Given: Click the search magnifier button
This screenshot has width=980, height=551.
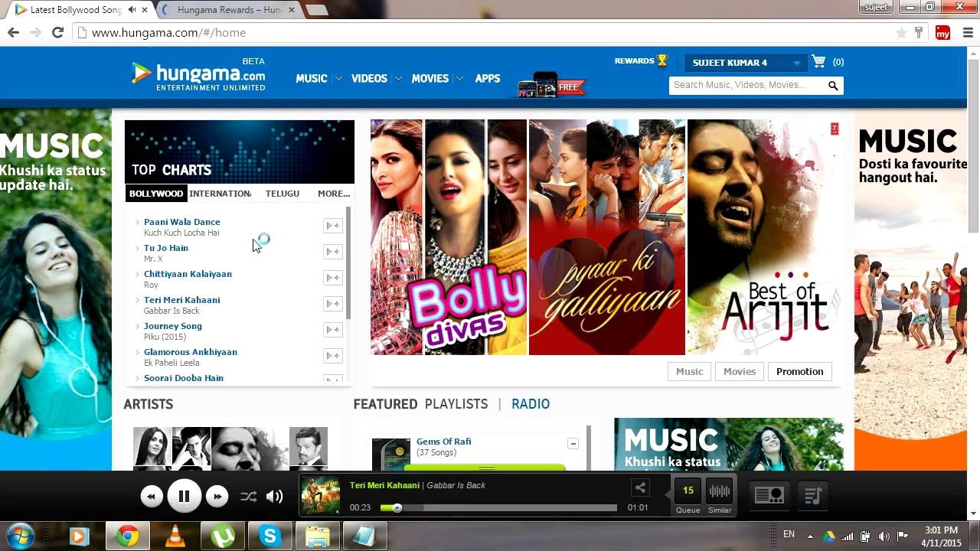Looking at the screenshot, I should (833, 86).
